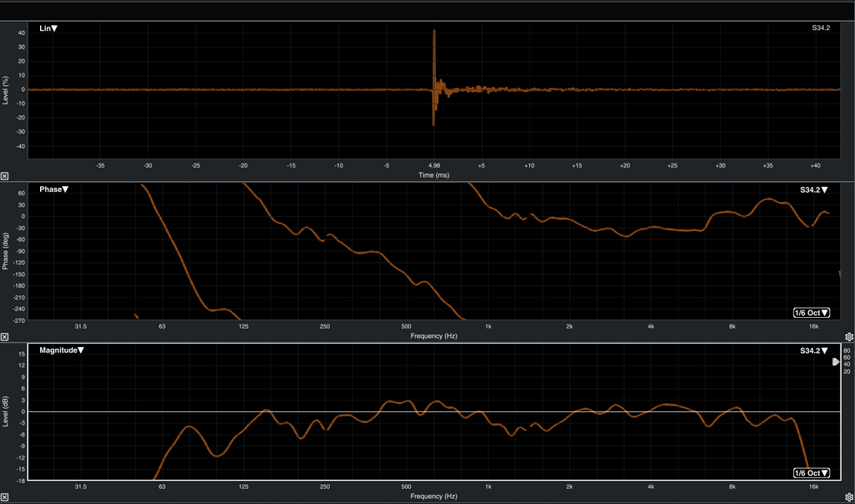Open Magnitude smoothing 1/6 Oct dropdown
Viewport: 855px width, 504px height.
[x=812, y=473]
